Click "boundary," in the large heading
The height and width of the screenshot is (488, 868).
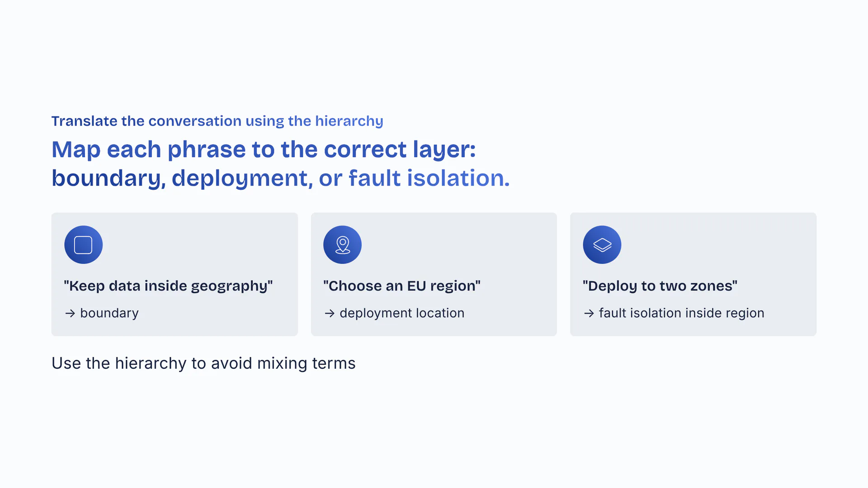point(108,178)
